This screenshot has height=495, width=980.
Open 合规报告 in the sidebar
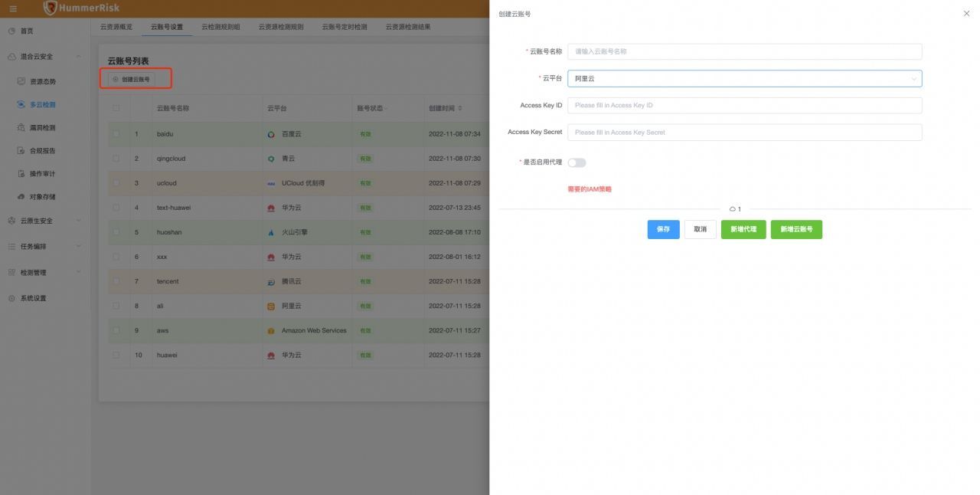pos(43,151)
